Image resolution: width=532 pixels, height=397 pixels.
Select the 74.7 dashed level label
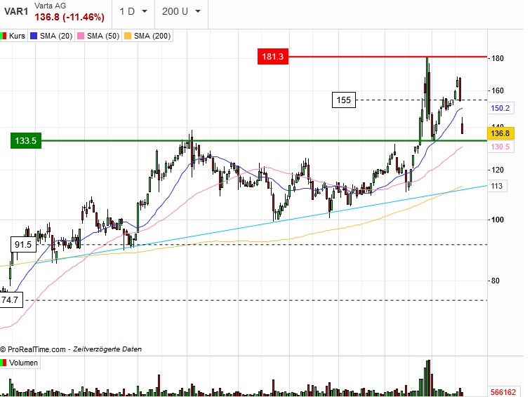coord(11,300)
